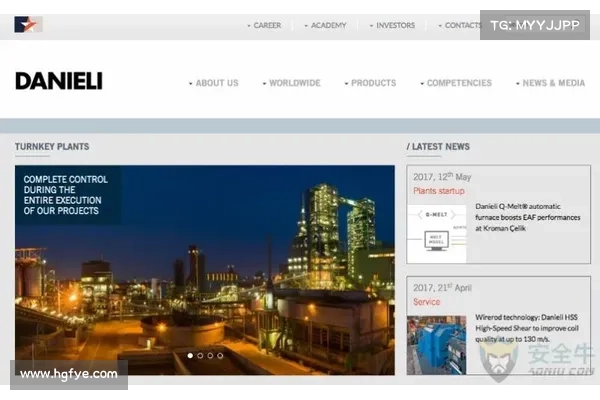Click the '2017, 21st April' date

tap(442, 287)
